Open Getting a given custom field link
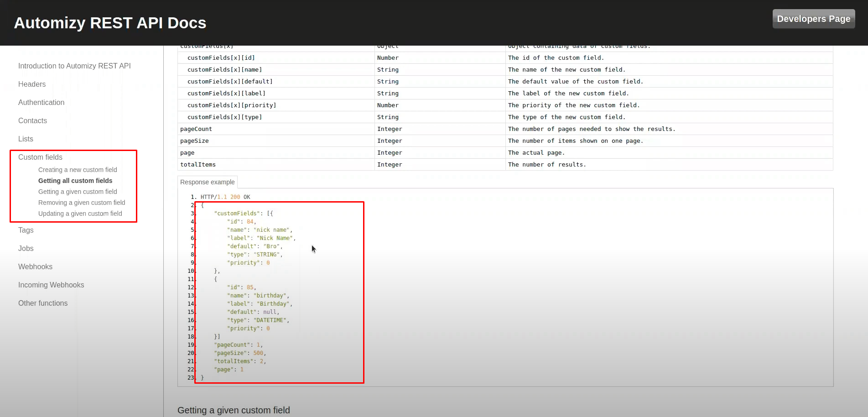 click(78, 192)
